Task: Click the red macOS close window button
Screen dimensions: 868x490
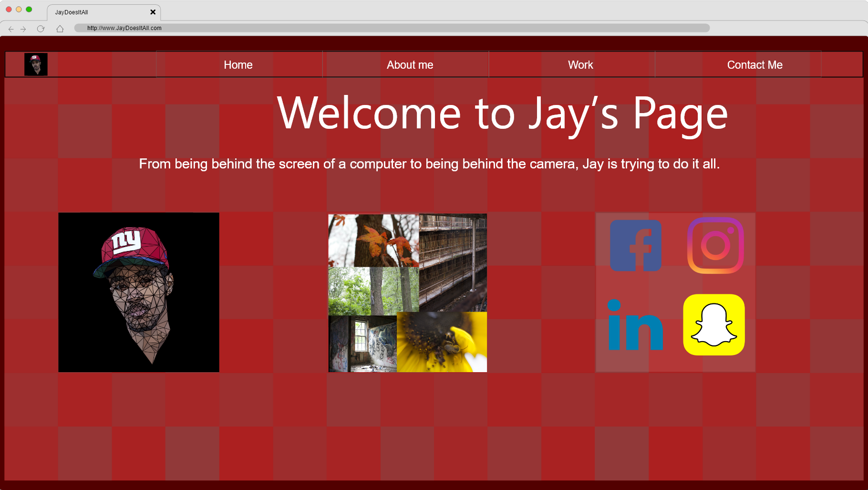Action: click(9, 10)
